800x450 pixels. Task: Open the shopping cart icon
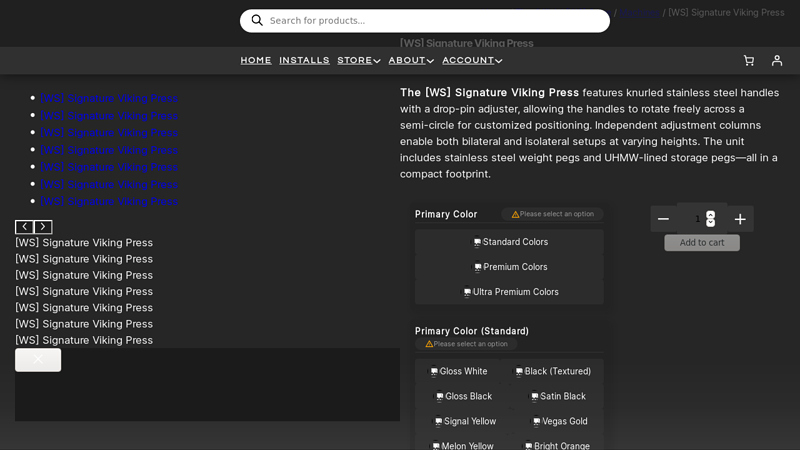coord(748,60)
